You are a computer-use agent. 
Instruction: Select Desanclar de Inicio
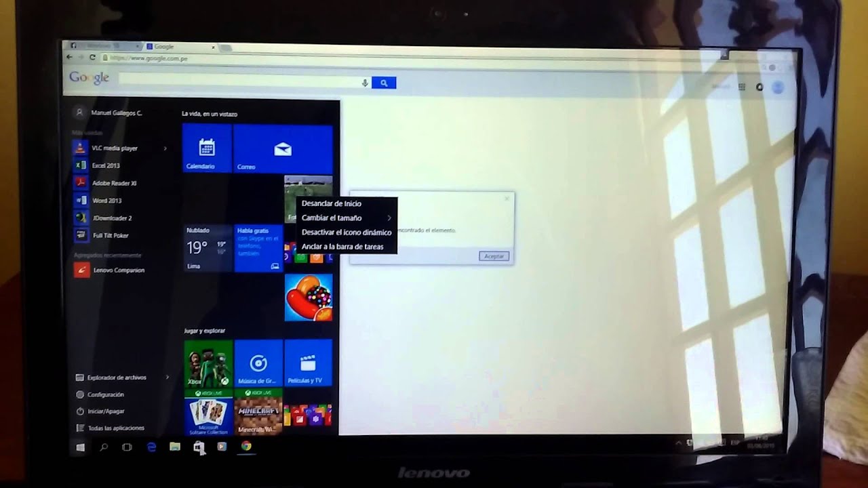[332, 203]
